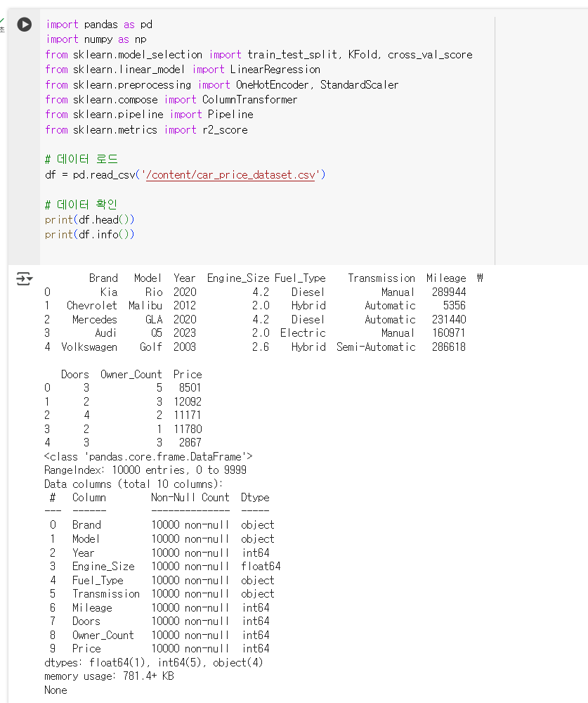Open the /content/car_price_dataset.csv file link
588x703 pixels.
click(x=230, y=175)
